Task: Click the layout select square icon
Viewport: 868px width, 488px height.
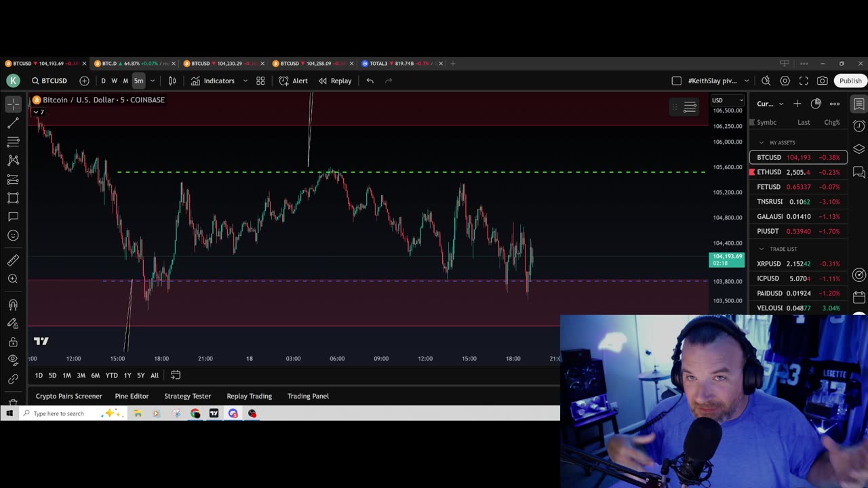Action: 676,81
